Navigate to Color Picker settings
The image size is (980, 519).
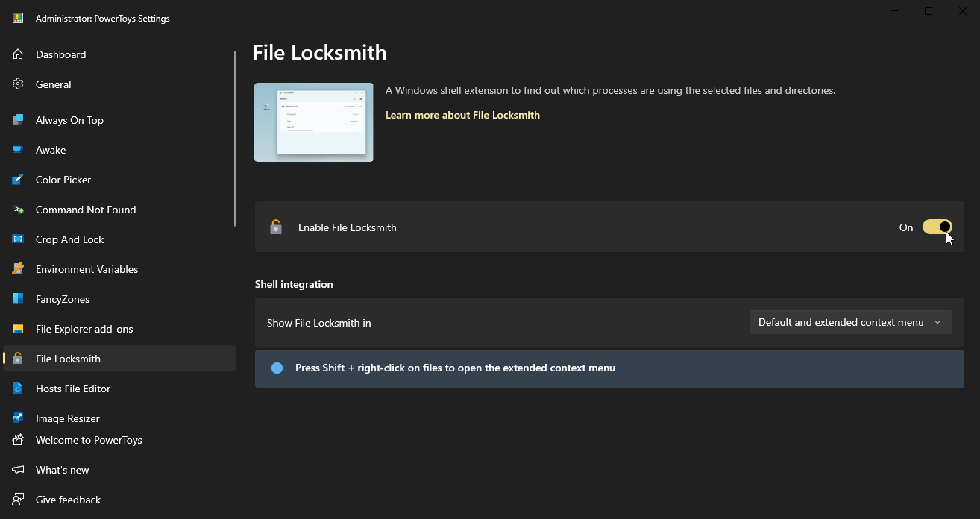[x=119, y=180]
